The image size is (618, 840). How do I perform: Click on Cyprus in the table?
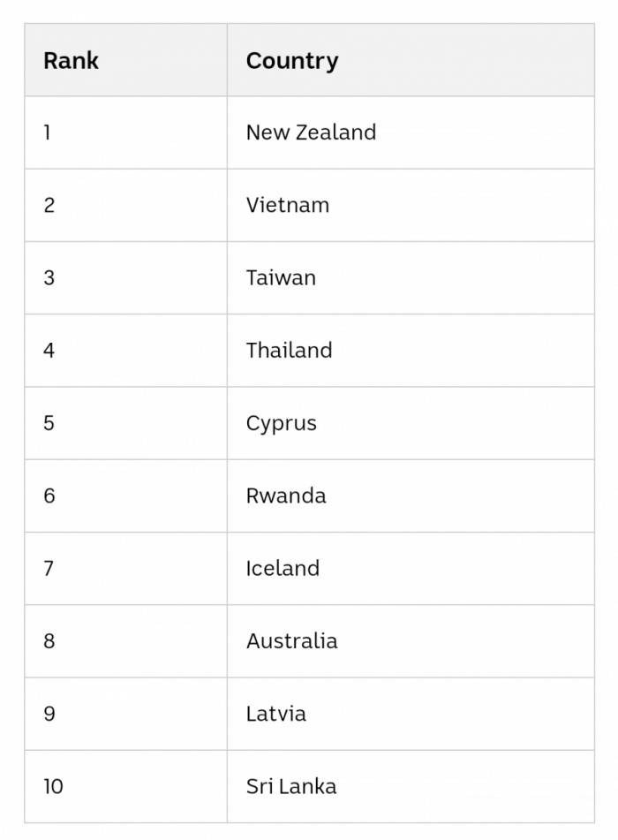pos(282,423)
